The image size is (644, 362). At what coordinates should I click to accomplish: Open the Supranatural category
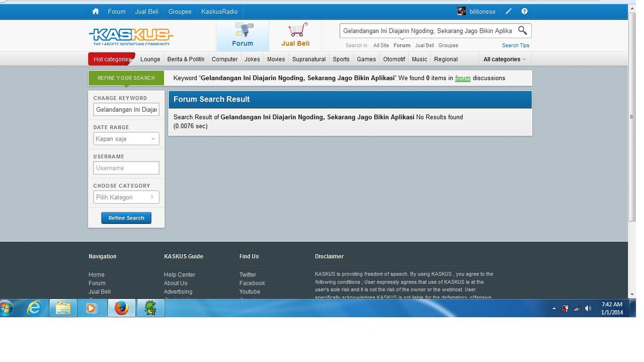pyautogui.click(x=309, y=59)
